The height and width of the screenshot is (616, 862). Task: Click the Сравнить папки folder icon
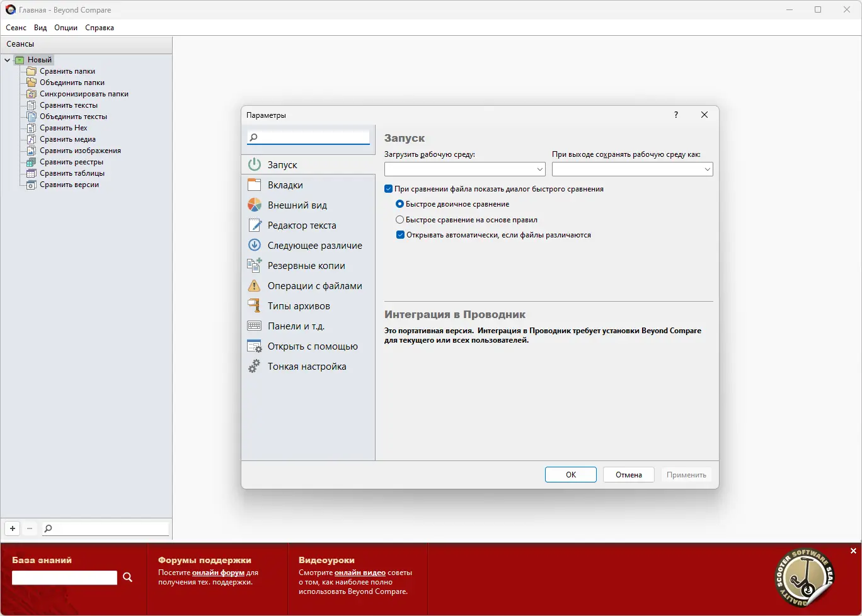(x=31, y=71)
